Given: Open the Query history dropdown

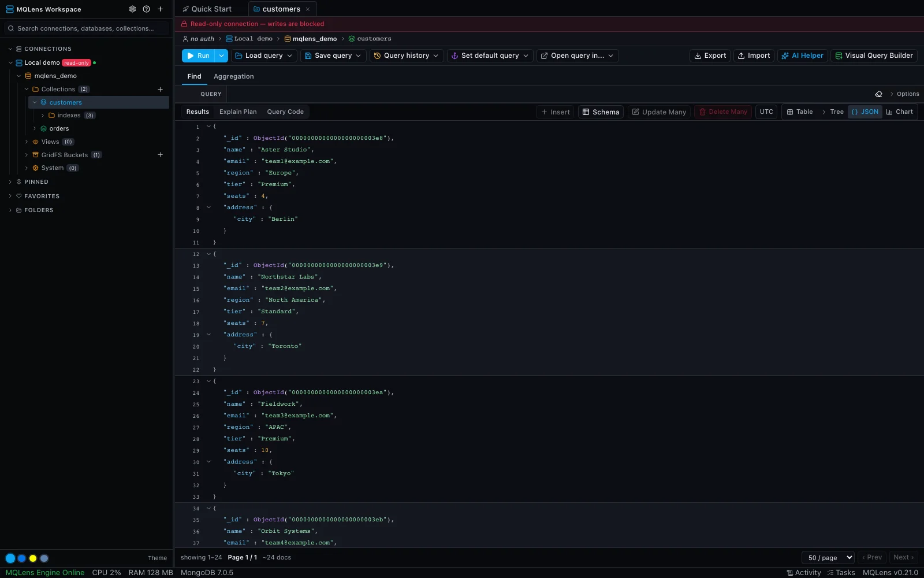Looking at the screenshot, I should tap(407, 55).
